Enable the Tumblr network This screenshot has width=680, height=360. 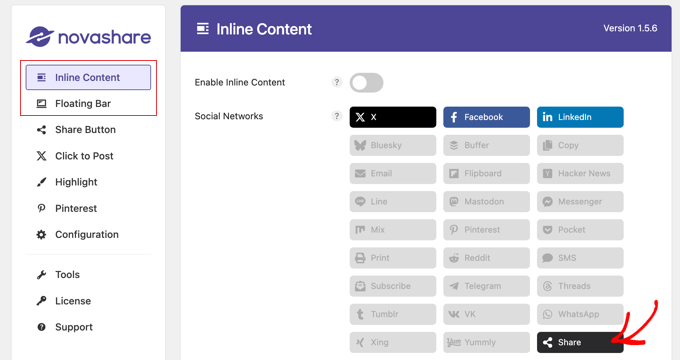393,314
